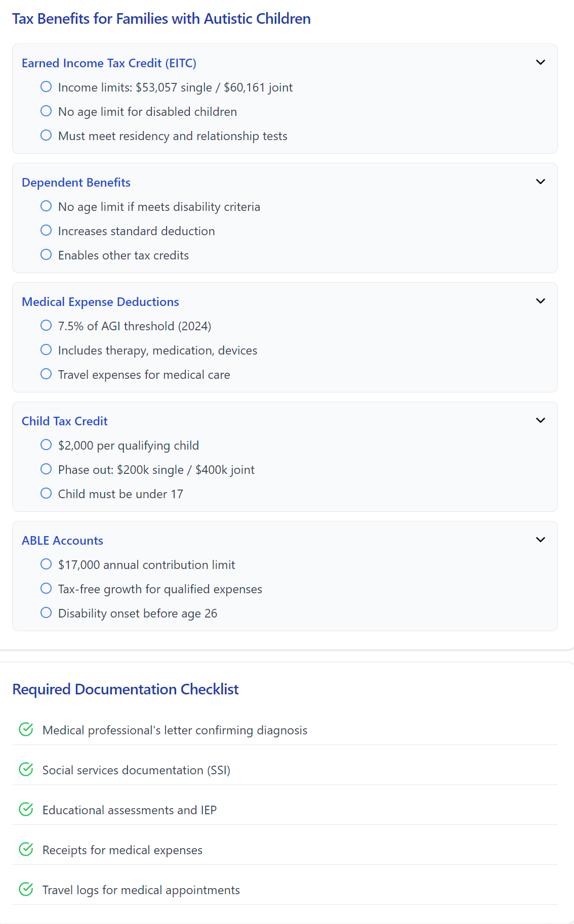Select the no age limit for disabled children option
Image resolution: width=574 pixels, height=924 pixels.
(x=46, y=111)
